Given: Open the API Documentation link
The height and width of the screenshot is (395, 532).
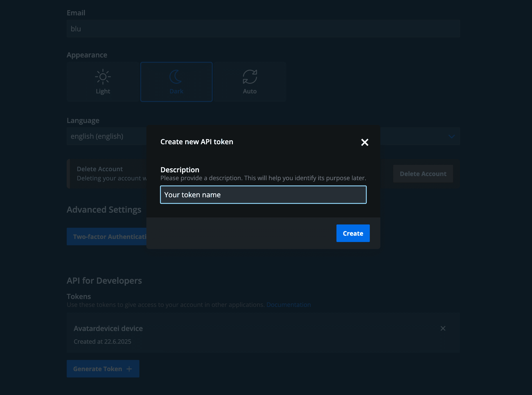Looking at the screenshot, I should [x=289, y=305].
